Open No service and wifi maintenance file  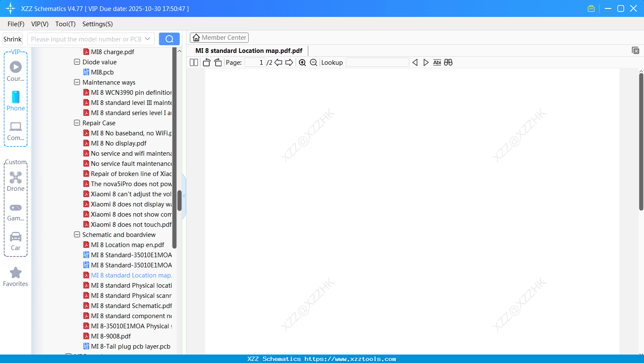tap(127, 153)
